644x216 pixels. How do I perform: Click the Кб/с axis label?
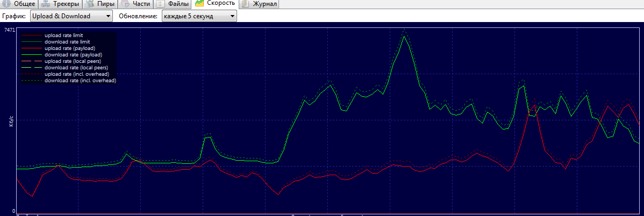11,120
